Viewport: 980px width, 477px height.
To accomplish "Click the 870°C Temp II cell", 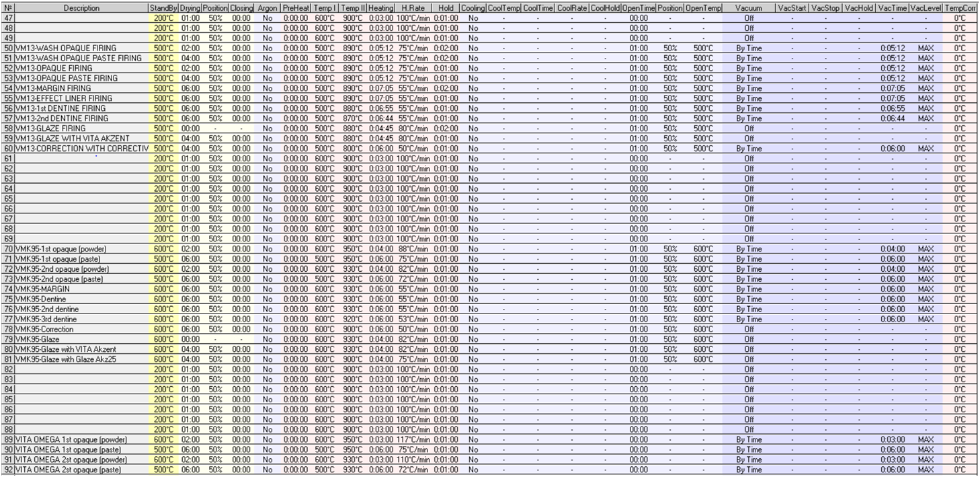I will pos(352,118).
